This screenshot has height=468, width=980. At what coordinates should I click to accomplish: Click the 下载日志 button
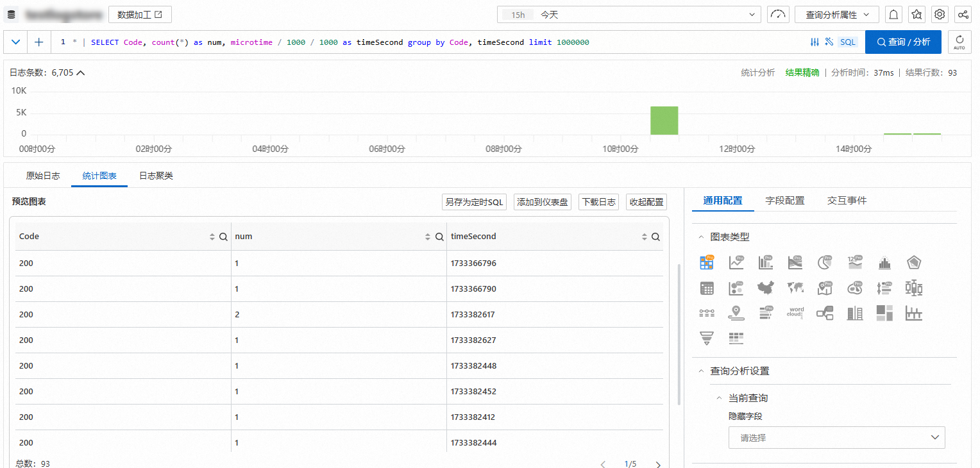point(598,202)
